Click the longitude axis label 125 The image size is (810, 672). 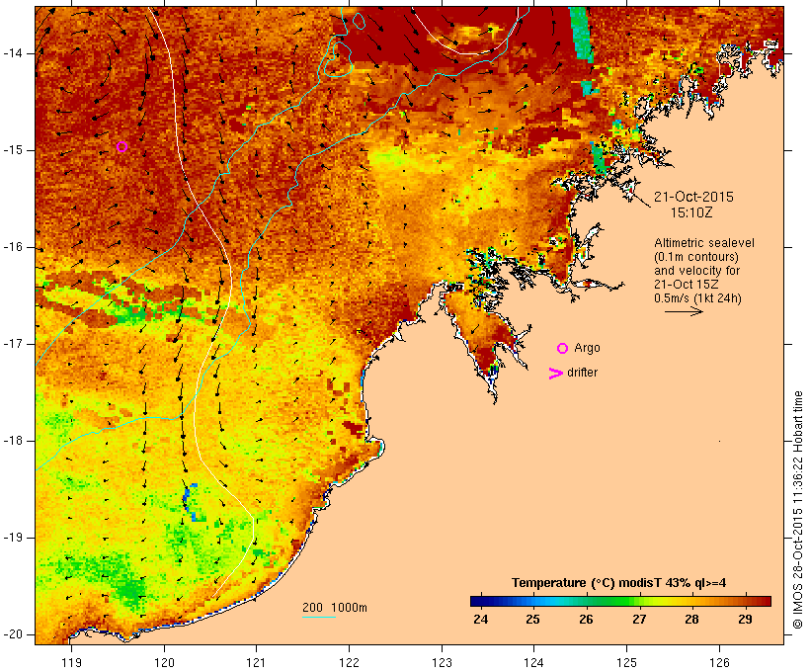coord(626,662)
